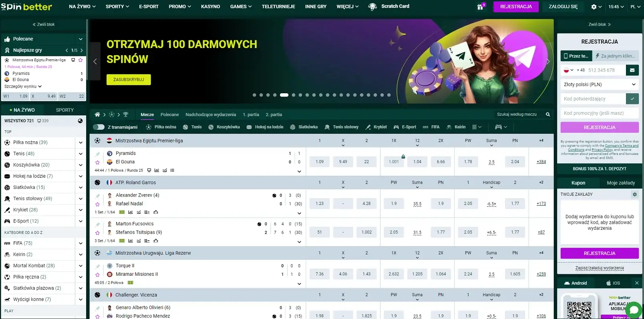Favorite the Zverev vs Nadal match star
This screenshot has height=319, width=644.
point(97,204)
